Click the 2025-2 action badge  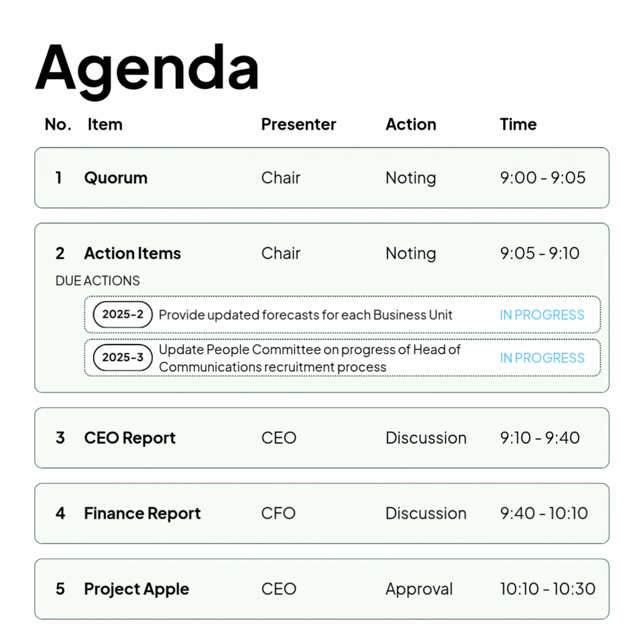click(123, 315)
